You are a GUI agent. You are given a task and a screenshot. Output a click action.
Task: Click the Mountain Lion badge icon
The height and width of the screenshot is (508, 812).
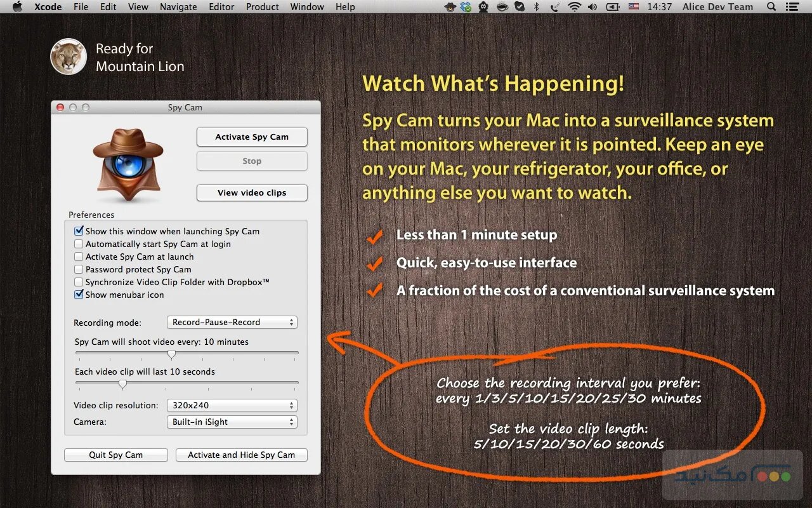(x=69, y=57)
